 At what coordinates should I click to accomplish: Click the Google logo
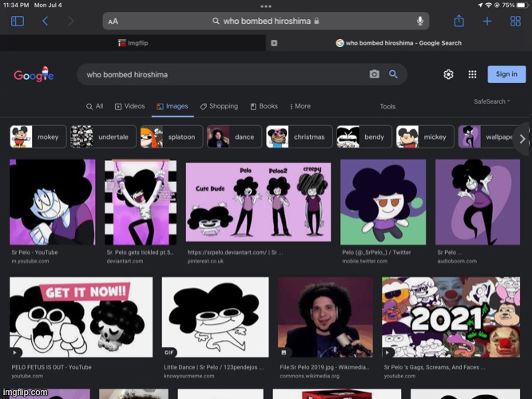[x=34, y=74]
